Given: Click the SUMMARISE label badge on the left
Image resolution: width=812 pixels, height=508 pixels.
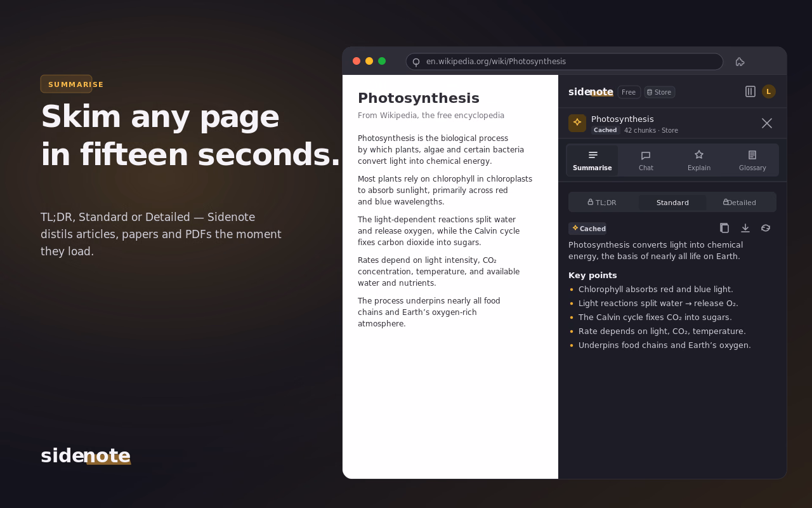Looking at the screenshot, I should point(67,84).
